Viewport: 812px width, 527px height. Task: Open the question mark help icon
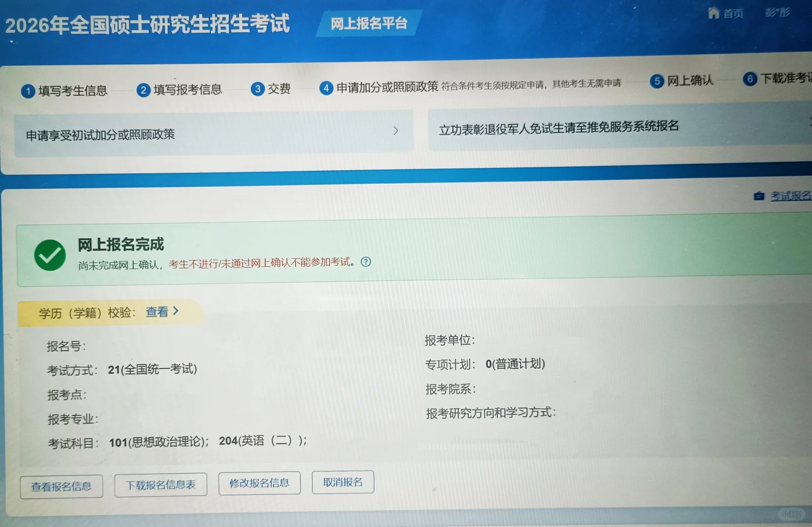click(x=365, y=262)
